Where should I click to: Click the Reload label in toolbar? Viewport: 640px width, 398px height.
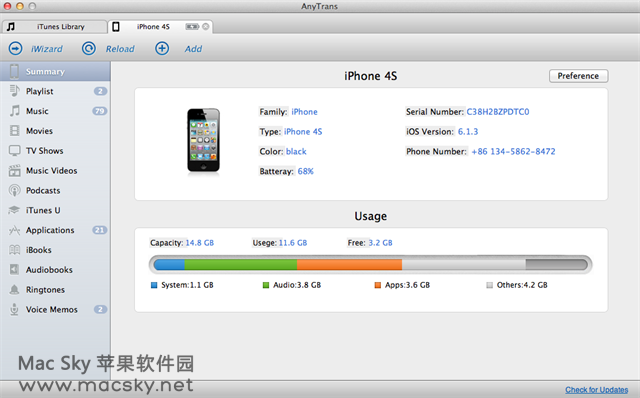120,49
